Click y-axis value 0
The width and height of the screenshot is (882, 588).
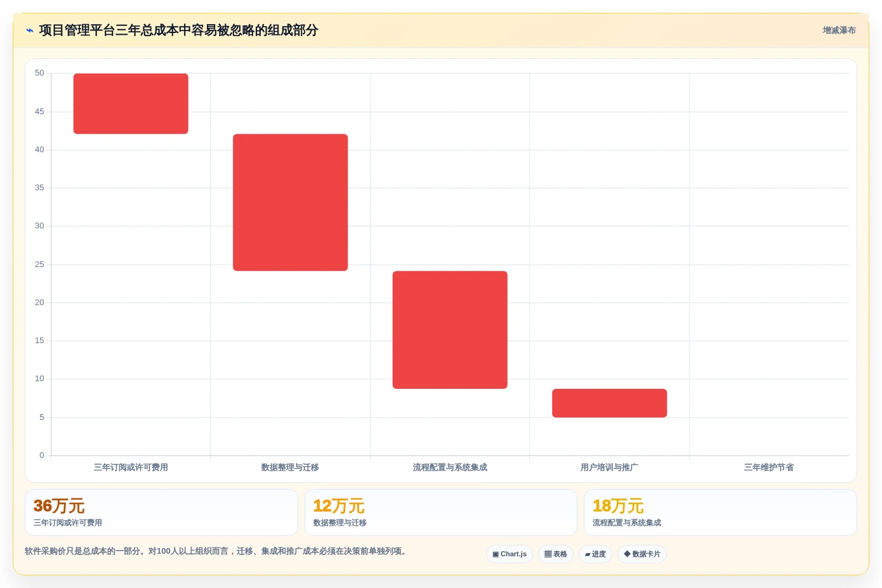click(42, 455)
